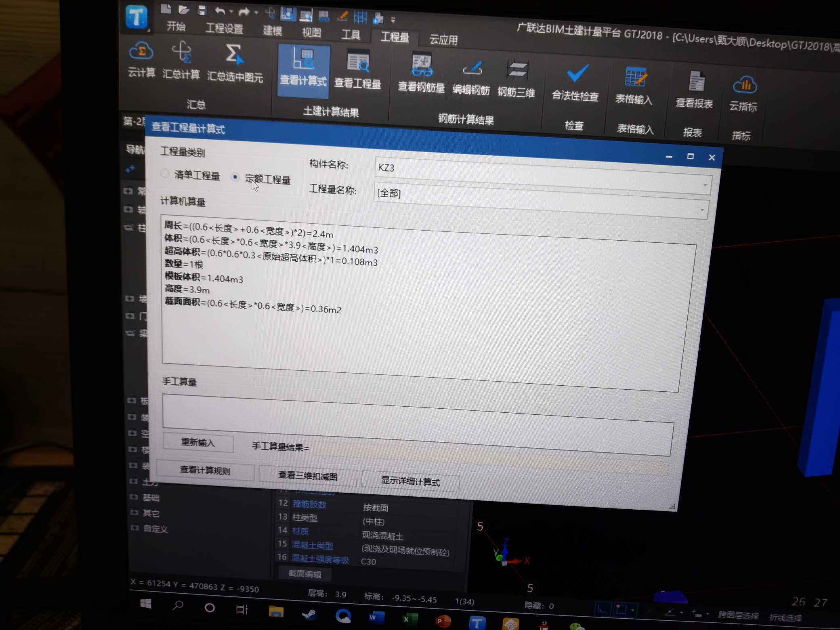This screenshot has height=630, width=840.
Task: Switch to the 云应用 ribbon tab
Action: coord(443,40)
